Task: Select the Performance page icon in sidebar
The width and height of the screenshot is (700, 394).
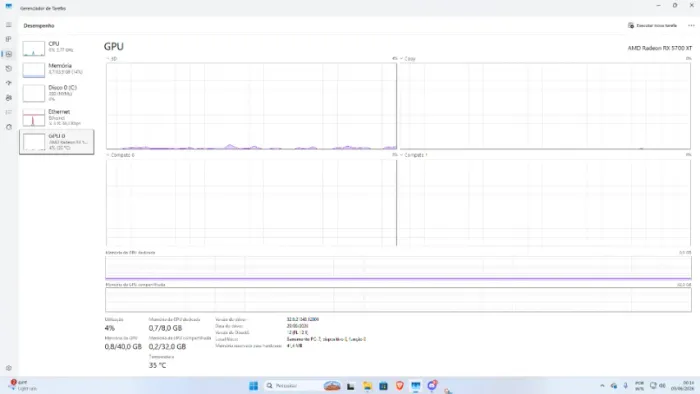Action: pos(8,54)
